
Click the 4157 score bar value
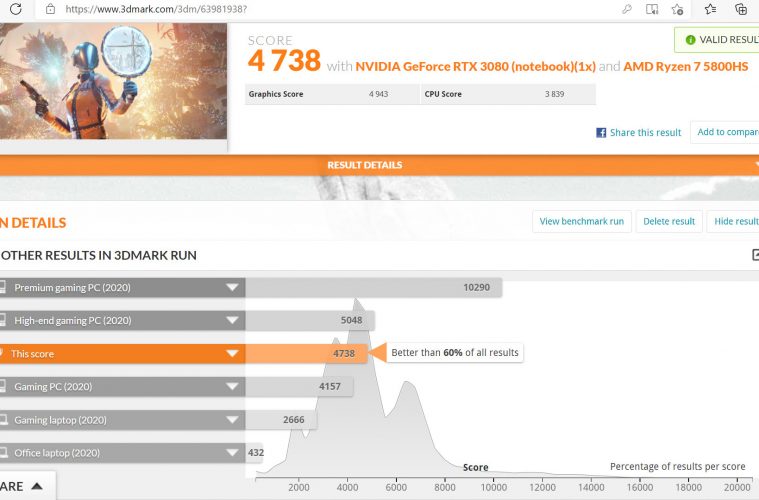[330, 387]
